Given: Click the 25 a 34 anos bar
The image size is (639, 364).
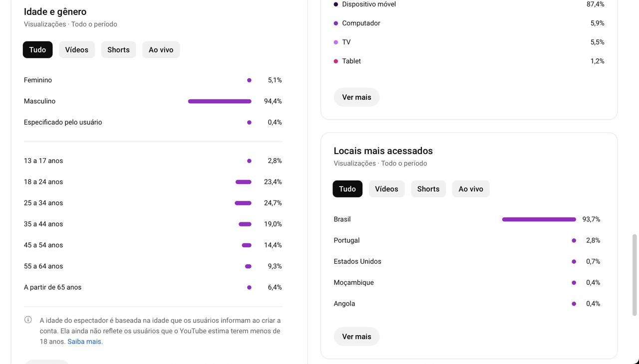Looking at the screenshot, I should coord(243,203).
